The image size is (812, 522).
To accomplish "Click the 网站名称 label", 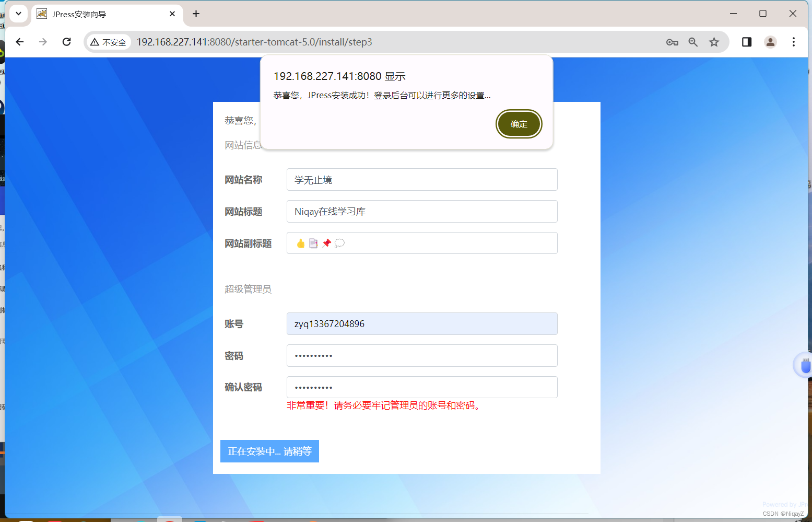I will (243, 180).
